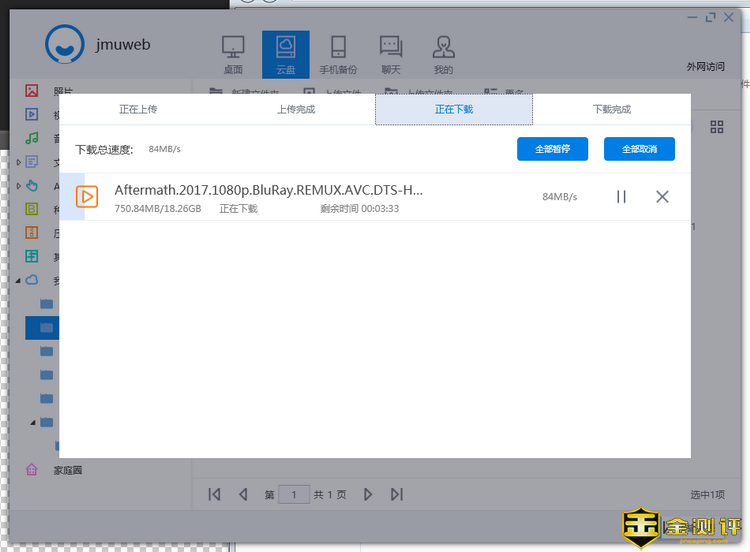The width and height of the screenshot is (750, 552).
Task: Open the 聊天 chat section
Action: click(x=390, y=54)
